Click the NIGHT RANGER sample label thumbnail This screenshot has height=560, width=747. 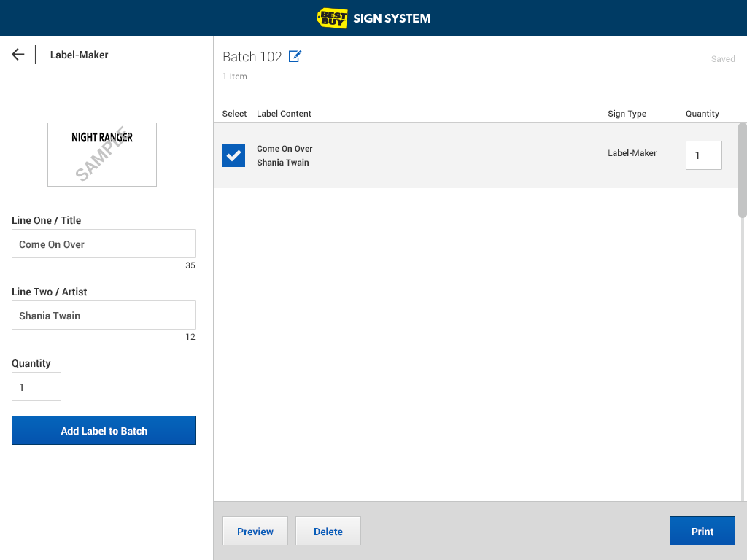coord(102,155)
